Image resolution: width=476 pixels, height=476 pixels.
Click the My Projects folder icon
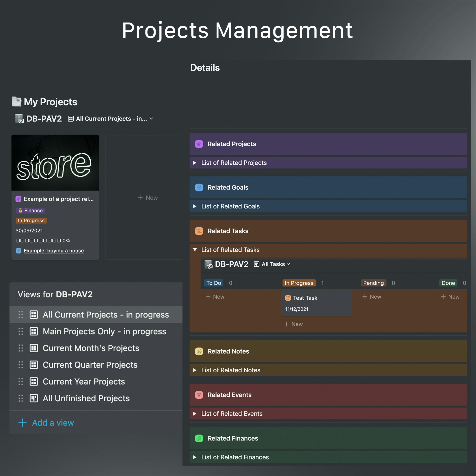coord(16,101)
